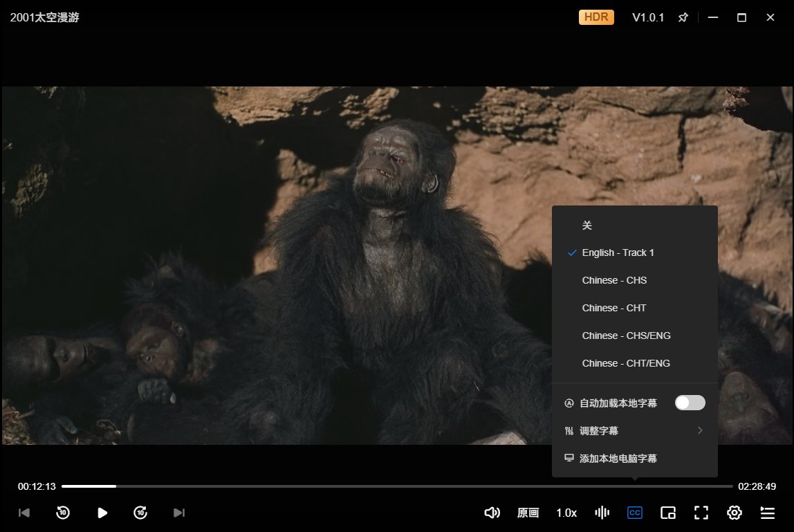Screen dimensions: 794x532
Task: Show the playlist panel
Action: click(768, 513)
